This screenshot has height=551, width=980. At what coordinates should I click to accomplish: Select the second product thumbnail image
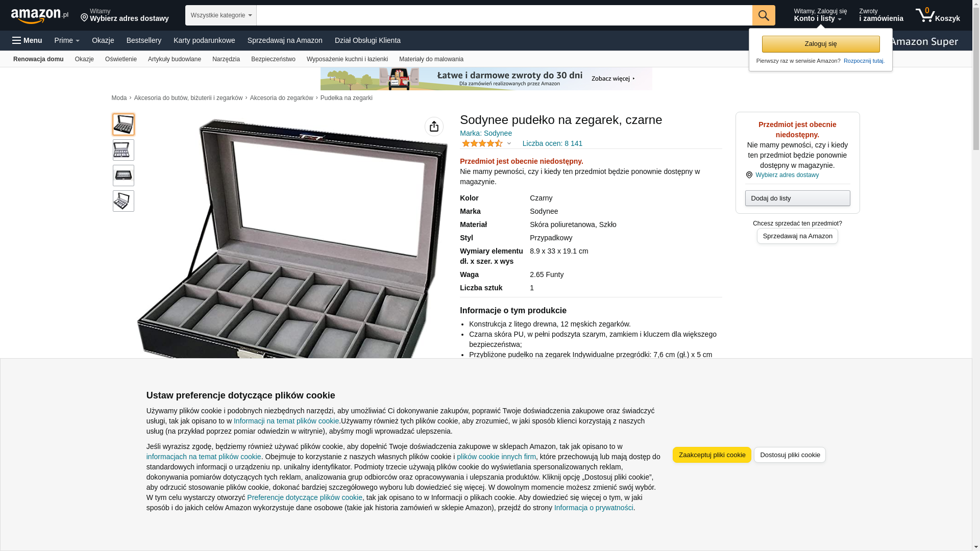124,150
